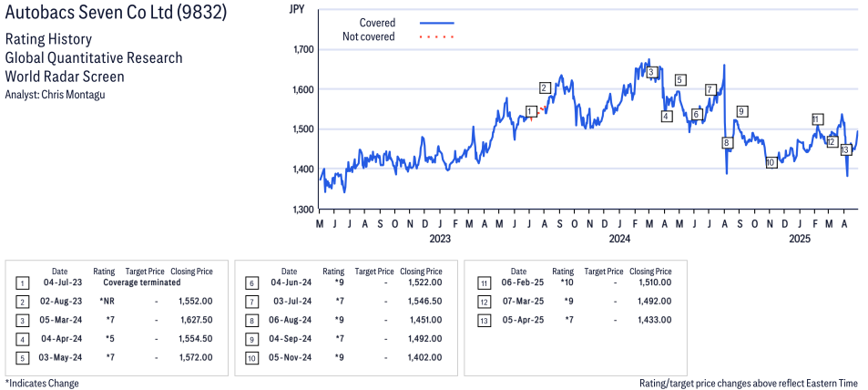The image size is (868, 390).
Task: Click the 1,572.00 closing price
Action: [196, 357]
